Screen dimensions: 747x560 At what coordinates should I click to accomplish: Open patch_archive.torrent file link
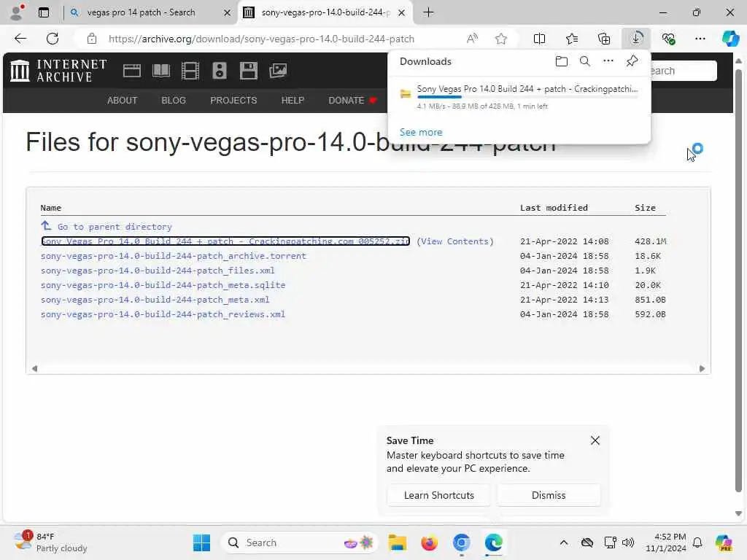click(174, 256)
